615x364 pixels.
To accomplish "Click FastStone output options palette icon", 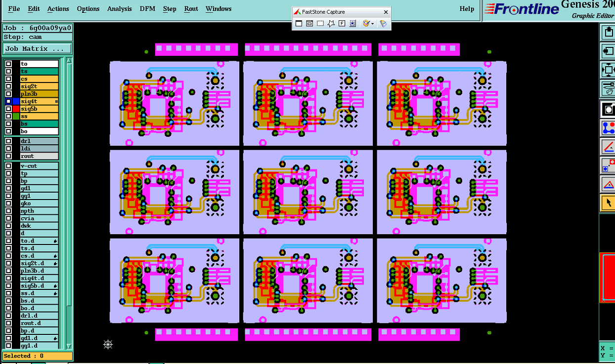I will tap(366, 23).
